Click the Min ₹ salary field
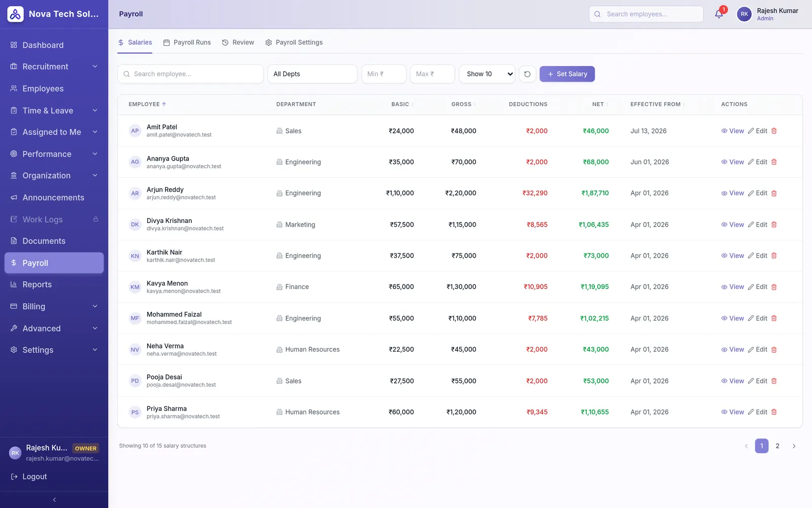Screen dimensions: 812x508 (x=384, y=74)
